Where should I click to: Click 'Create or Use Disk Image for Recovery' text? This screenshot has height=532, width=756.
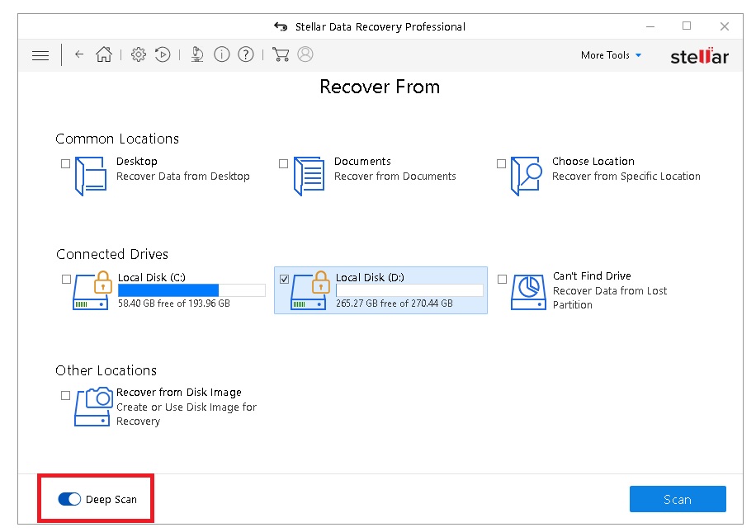coord(187,414)
